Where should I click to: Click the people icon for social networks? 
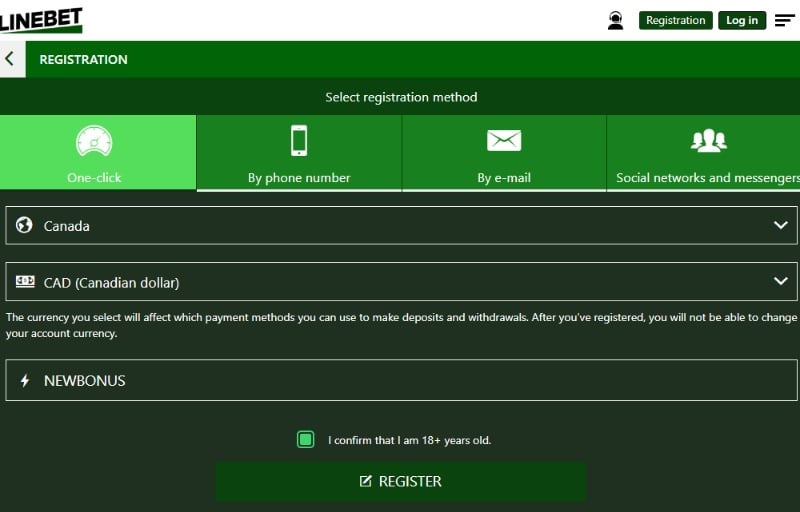point(709,140)
